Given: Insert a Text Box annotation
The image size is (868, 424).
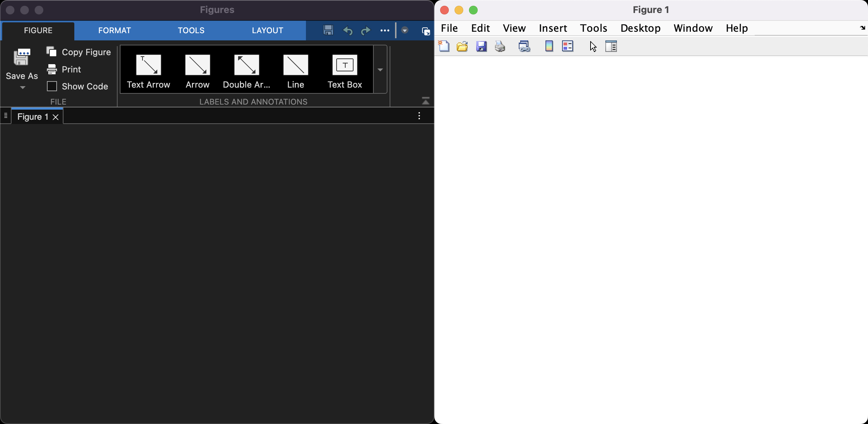Looking at the screenshot, I should (x=345, y=71).
